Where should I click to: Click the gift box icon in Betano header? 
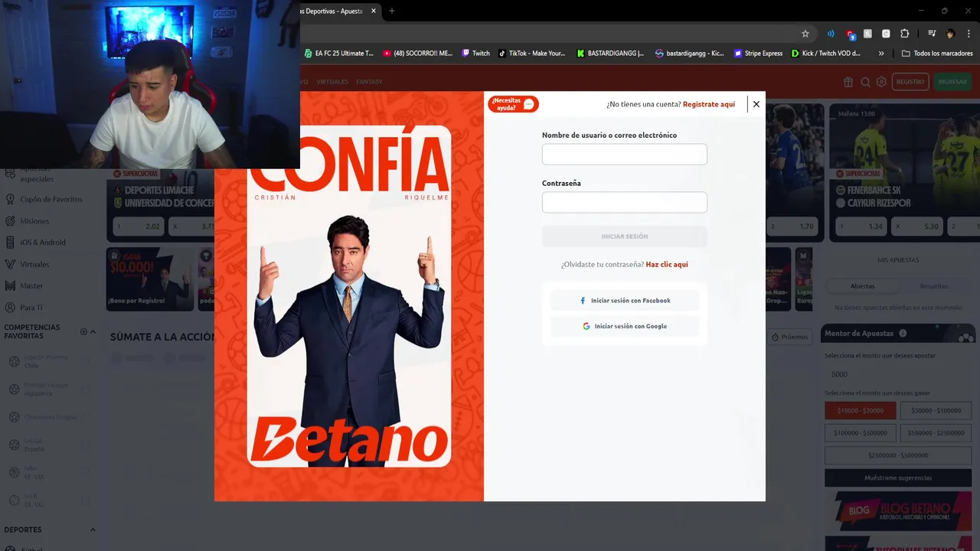[x=848, y=82]
